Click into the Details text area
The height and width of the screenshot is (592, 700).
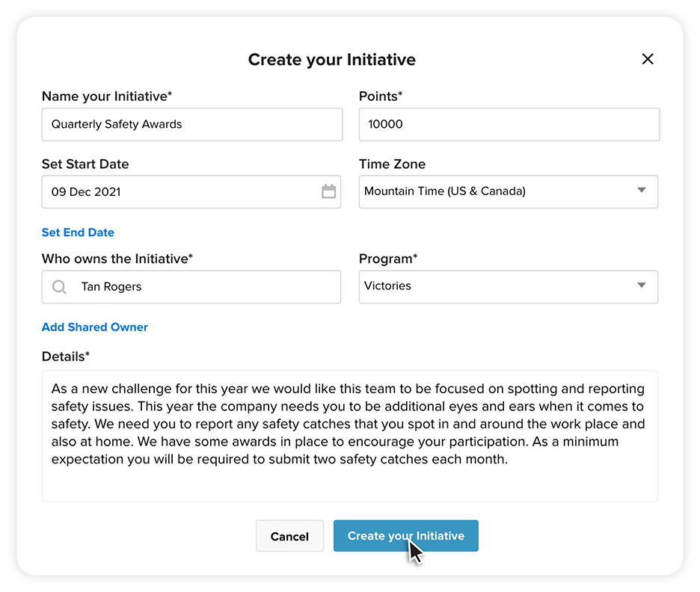coord(350,437)
